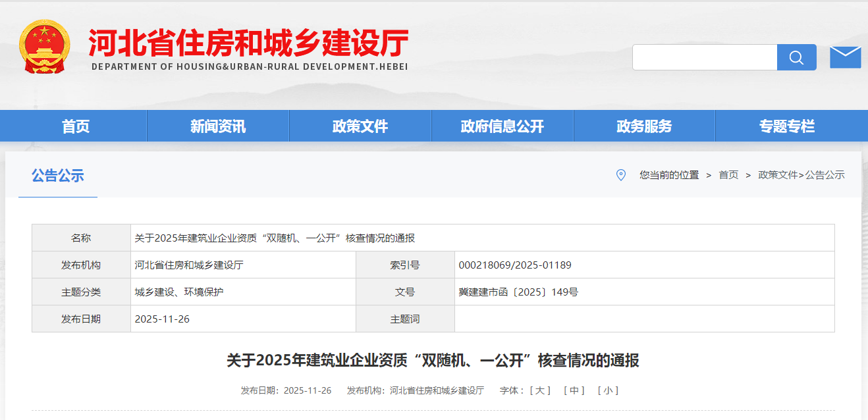Screen dimensions: 868x420
Task: Set font size to large 大
Action: (x=540, y=390)
